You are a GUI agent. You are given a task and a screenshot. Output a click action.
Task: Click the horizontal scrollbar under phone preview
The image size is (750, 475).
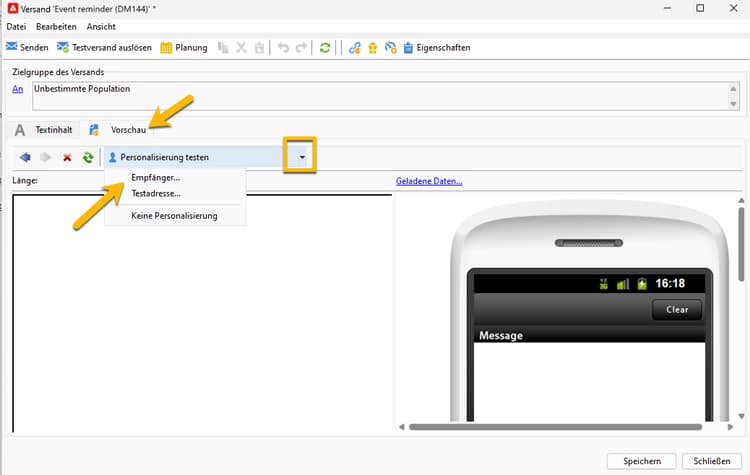[x=555, y=427]
